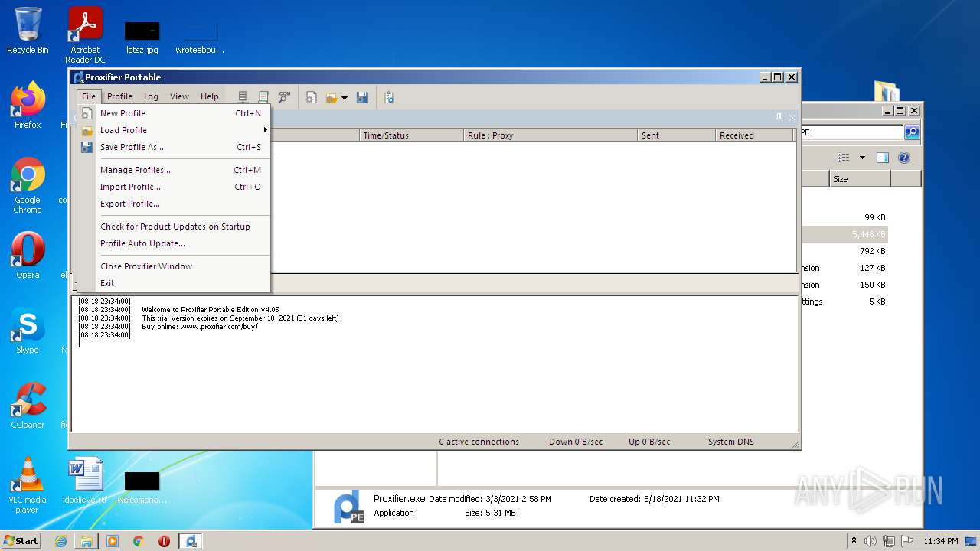
Task: Open the Log menu
Action: (x=151, y=96)
